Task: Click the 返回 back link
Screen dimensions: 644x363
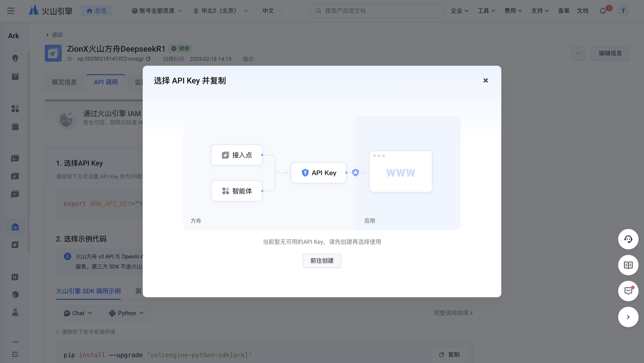Action: [x=54, y=35]
